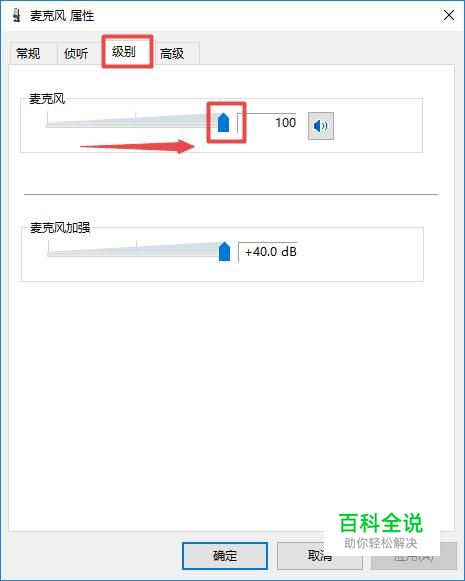Click the 麦克风加强 group label
Image resolution: width=465 pixels, height=581 pixels.
(60, 228)
